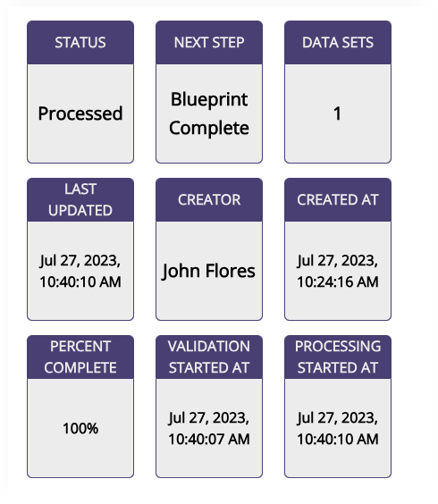The image size is (438, 504).
Task: Click the CREATOR card header
Action: click(x=209, y=200)
